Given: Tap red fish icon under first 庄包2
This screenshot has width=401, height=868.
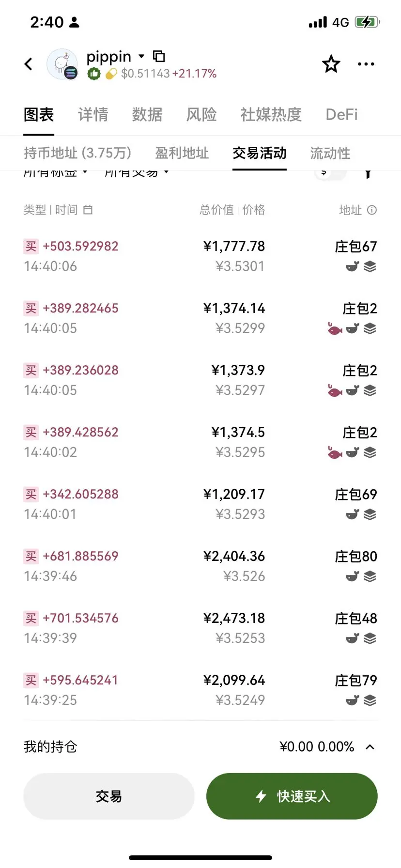Looking at the screenshot, I should click(x=335, y=329).
